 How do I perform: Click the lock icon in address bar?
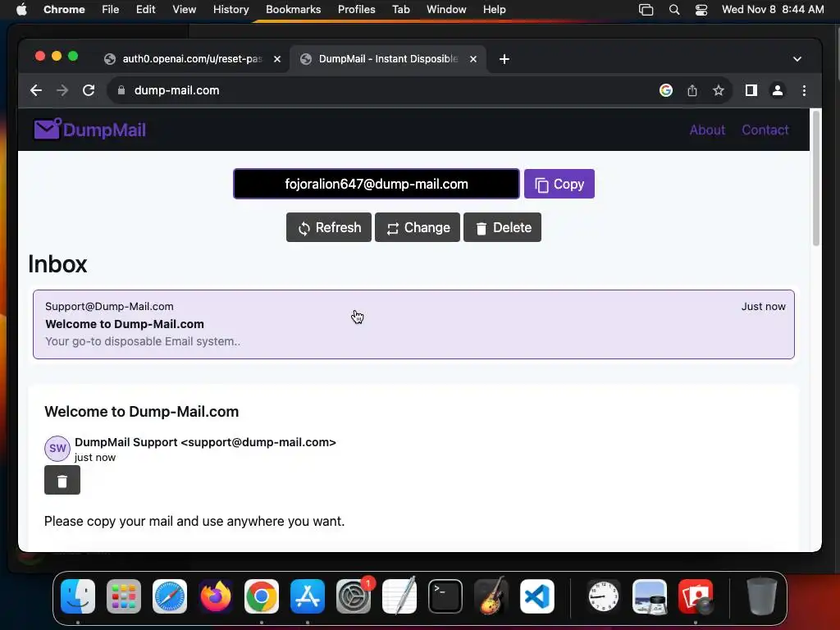(121, 90)
